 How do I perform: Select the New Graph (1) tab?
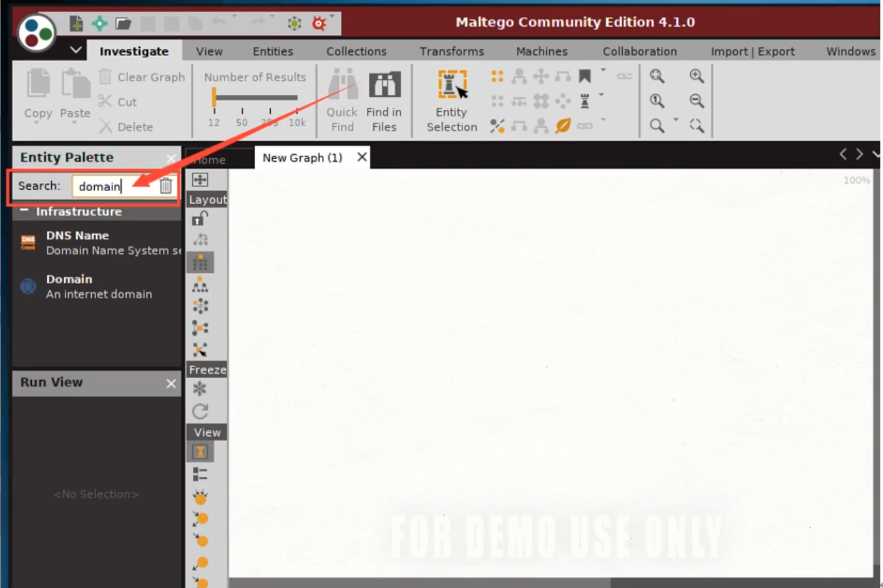tap(303, 157)
